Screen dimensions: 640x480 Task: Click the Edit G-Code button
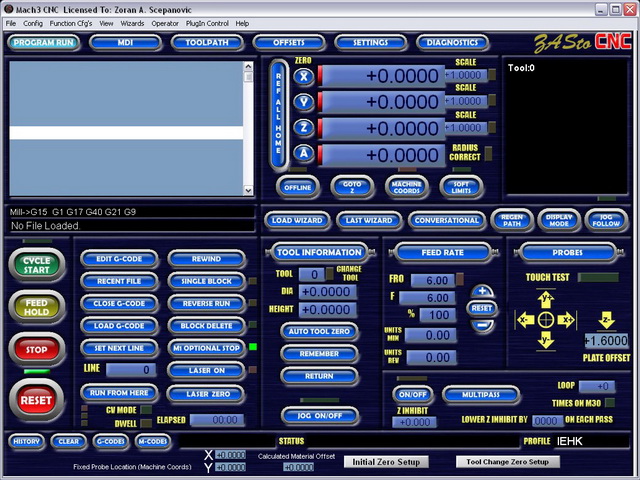pyautogui.click(x=119, y=259)
